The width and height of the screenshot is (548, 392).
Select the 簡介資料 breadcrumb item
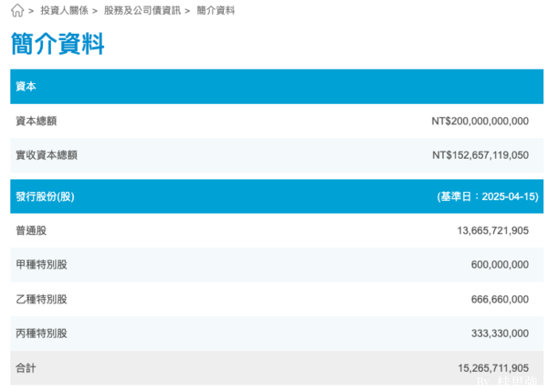[x=216, y=11]
